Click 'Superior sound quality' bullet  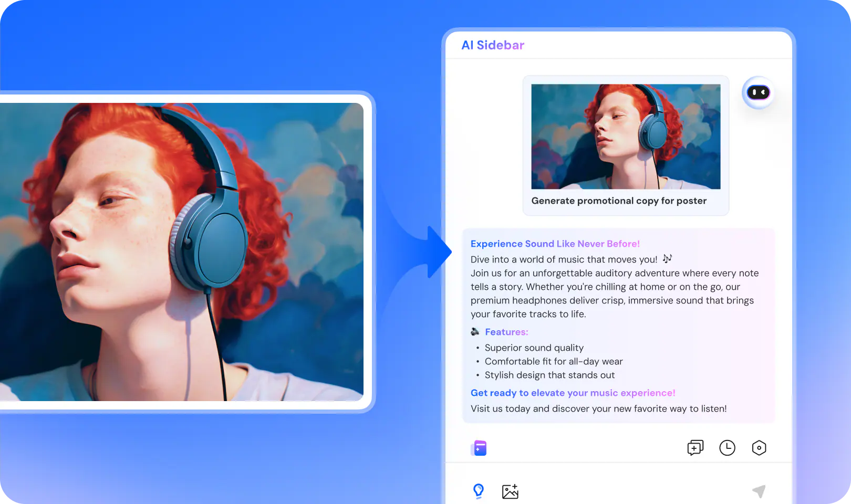(534, 348)
